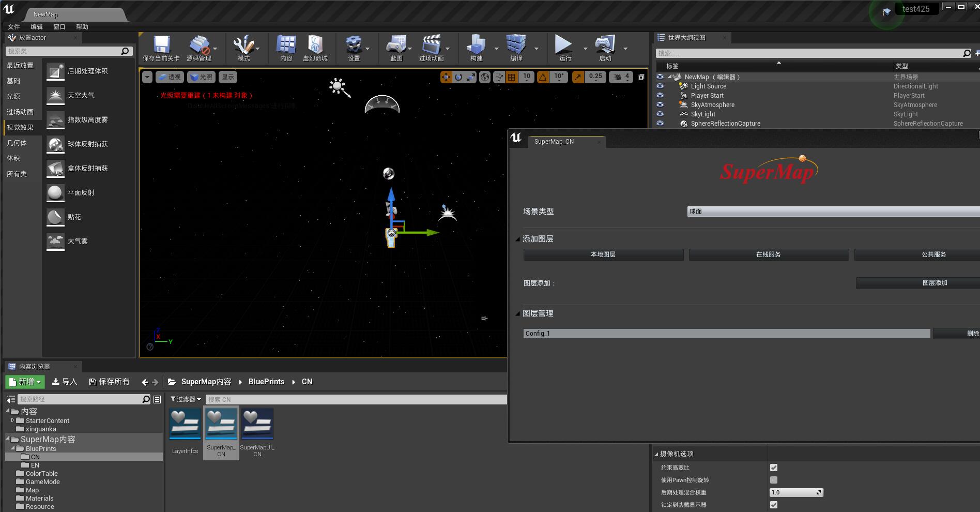
Task: Toggle visibility of SkyAtmosphere actor
Action: [660, 105]
